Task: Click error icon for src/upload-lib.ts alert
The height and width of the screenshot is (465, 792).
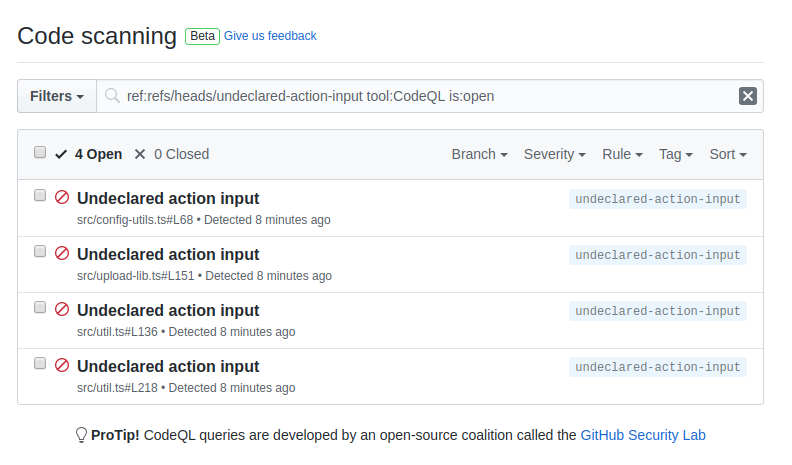Action: pos(62,254)
